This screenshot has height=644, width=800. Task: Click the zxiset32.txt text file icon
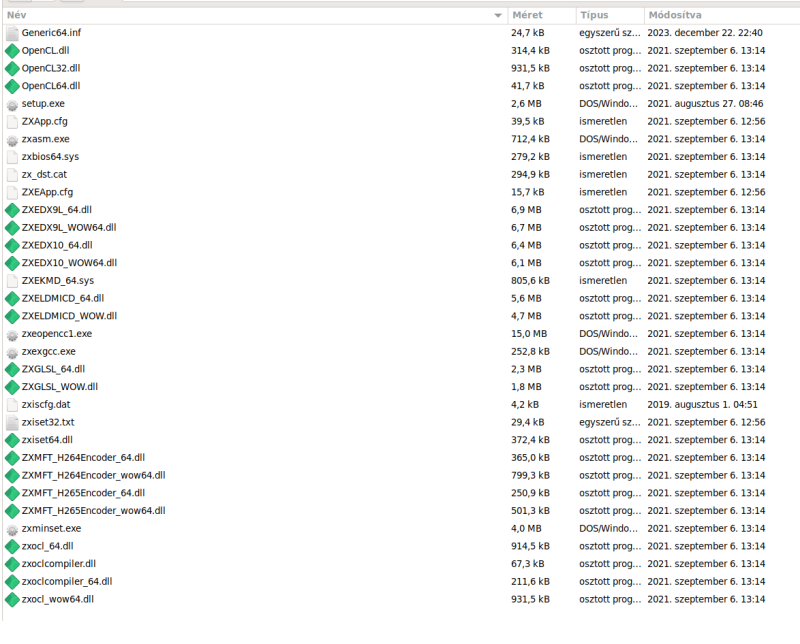point(12,423)
